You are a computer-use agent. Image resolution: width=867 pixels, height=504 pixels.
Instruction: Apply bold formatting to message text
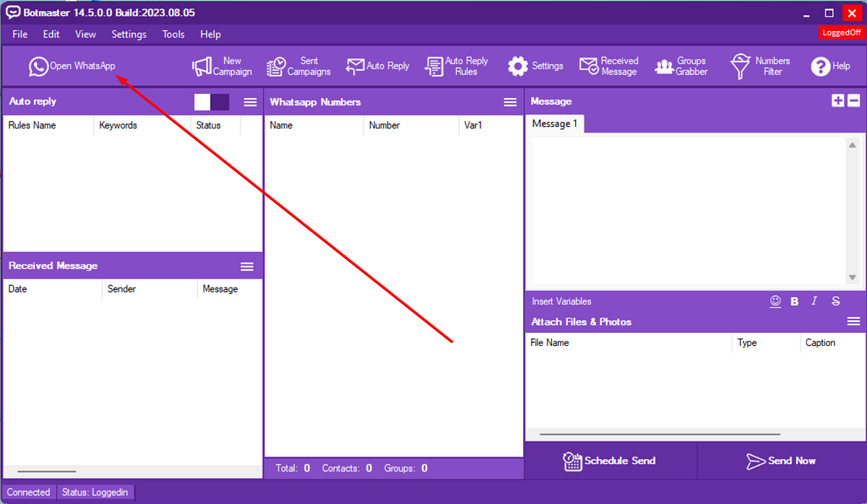point(794,301)
